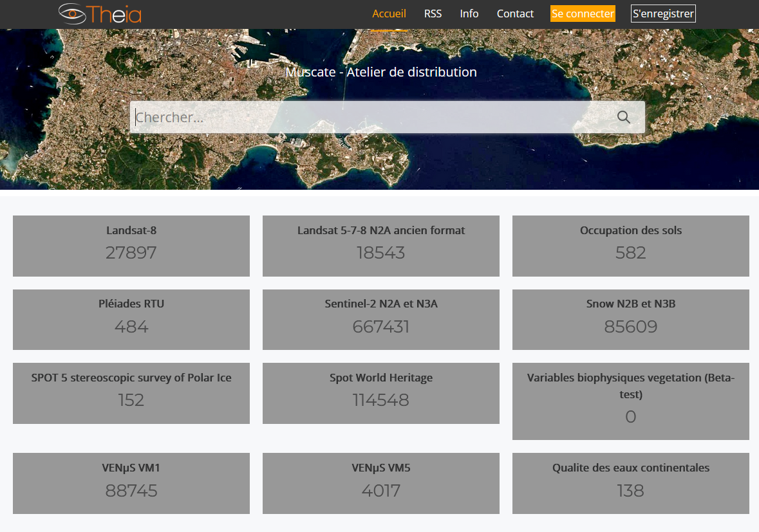759x532 pixels.
Task: Click the magnifying glass search icon
Action: tap(623, 117)
